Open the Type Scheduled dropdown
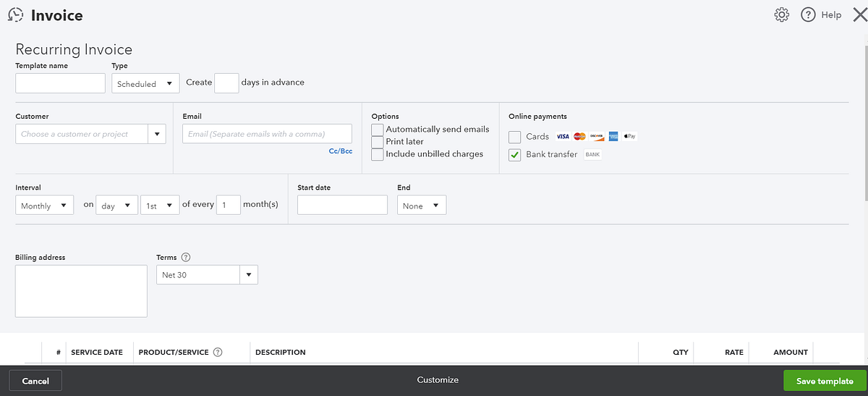Image resolution: width=868 pixels, height=396 pixels. (x=145, y=83)
